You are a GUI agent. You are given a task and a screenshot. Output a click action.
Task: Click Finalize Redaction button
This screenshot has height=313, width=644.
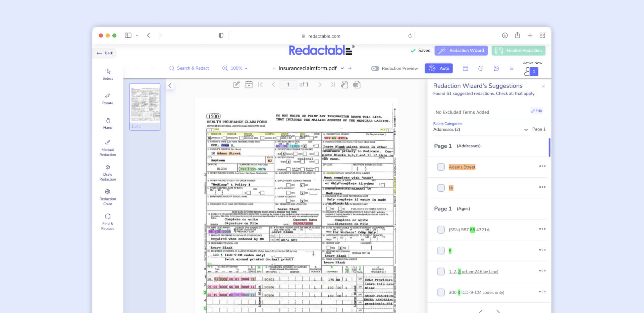pos(519,51)
